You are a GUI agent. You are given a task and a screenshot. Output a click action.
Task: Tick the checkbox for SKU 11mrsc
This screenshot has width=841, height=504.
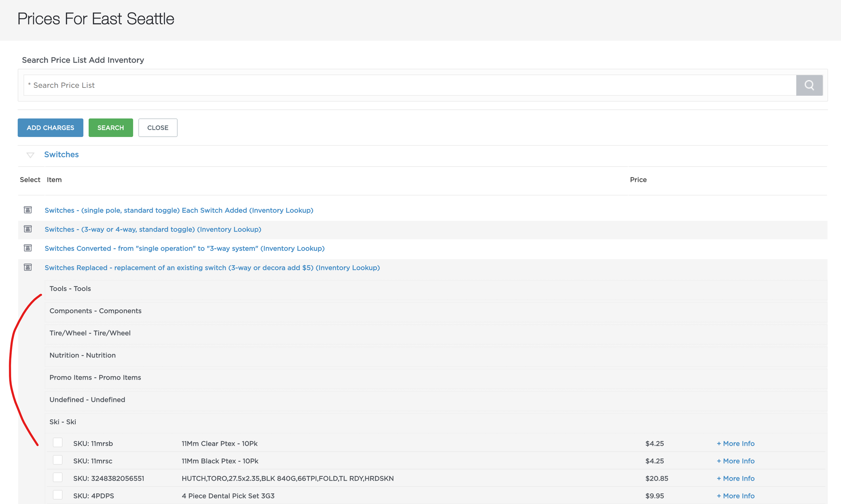(58, 460)
